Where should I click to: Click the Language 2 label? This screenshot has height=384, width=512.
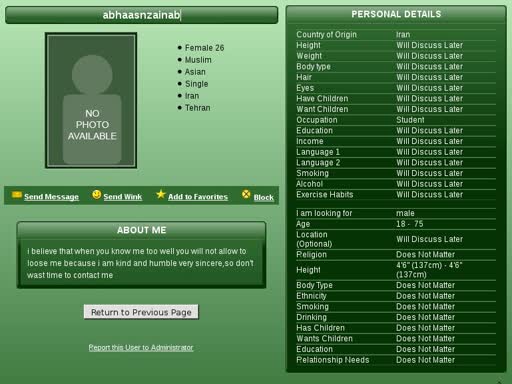(318, 163)
